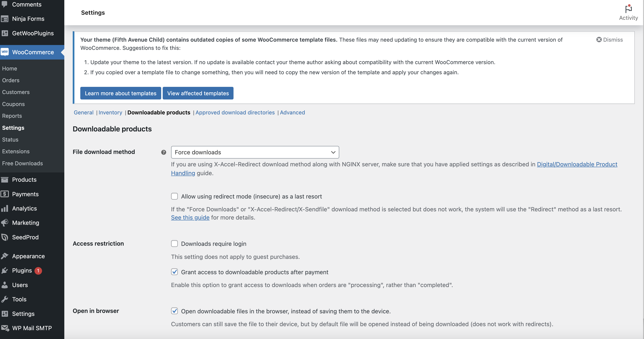Viewport: 644px width, 339px height.
Task: Click View affected templates button
Action: pyautogui.click(x=198, y=93)
